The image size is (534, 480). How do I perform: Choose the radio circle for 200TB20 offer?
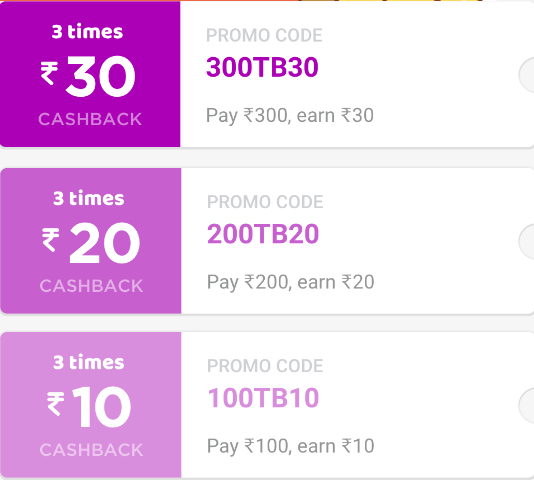click(527, 242)
